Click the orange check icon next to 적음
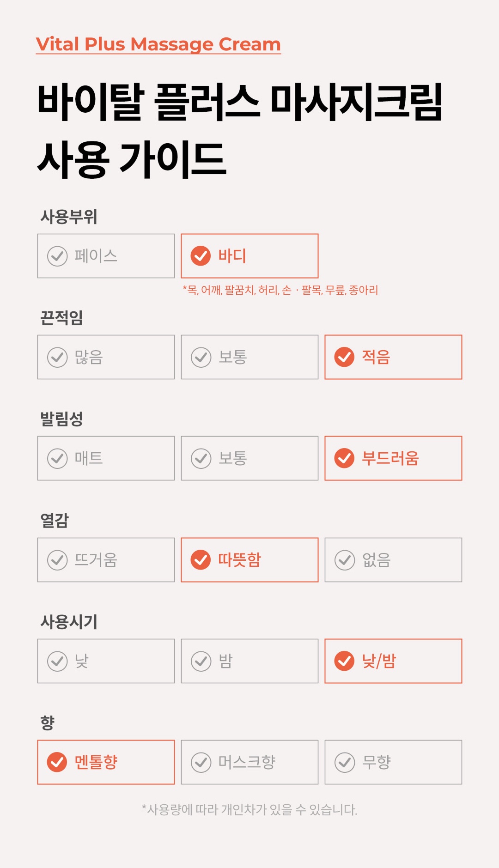 (345, 357)
